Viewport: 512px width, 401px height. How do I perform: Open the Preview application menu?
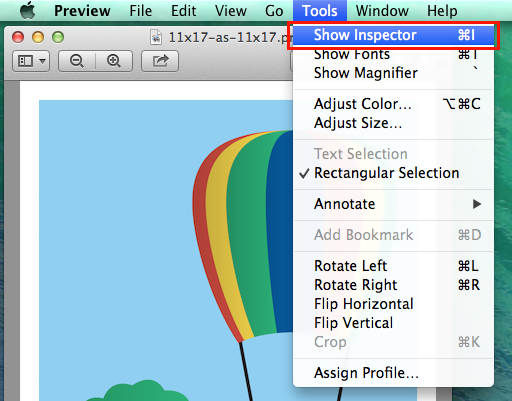82,11
